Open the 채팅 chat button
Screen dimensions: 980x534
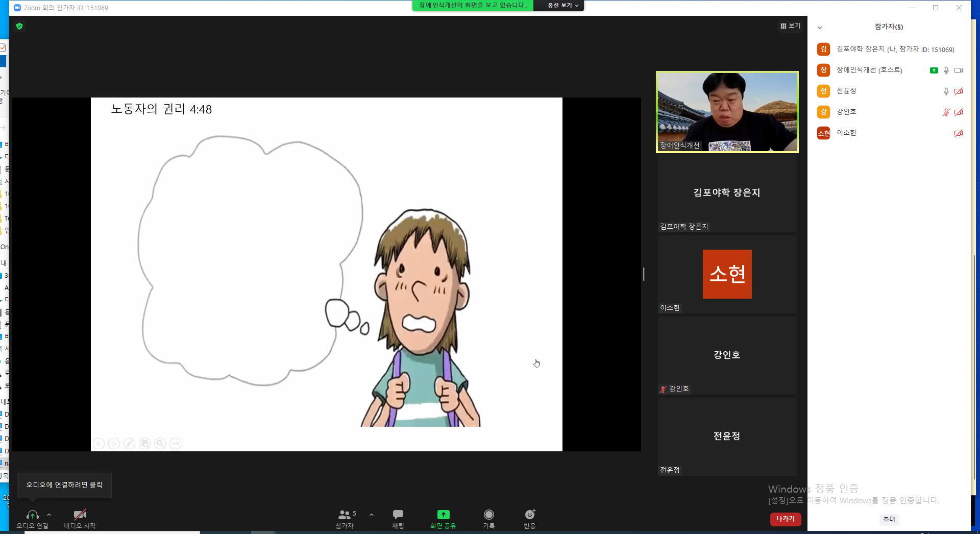[x=398, y=518]
